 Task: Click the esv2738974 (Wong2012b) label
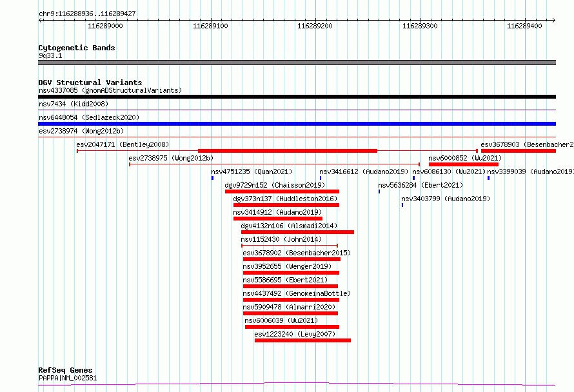[81, 131]
